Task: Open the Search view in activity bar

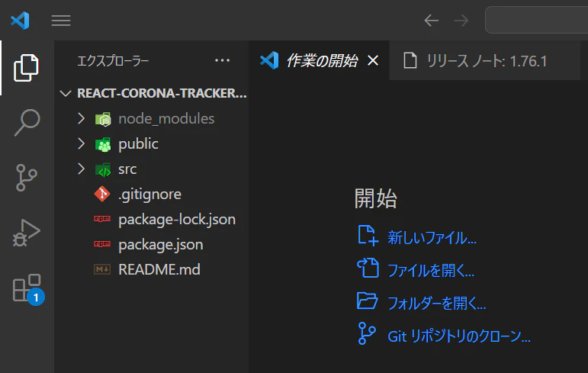Action: click(27, 122)
